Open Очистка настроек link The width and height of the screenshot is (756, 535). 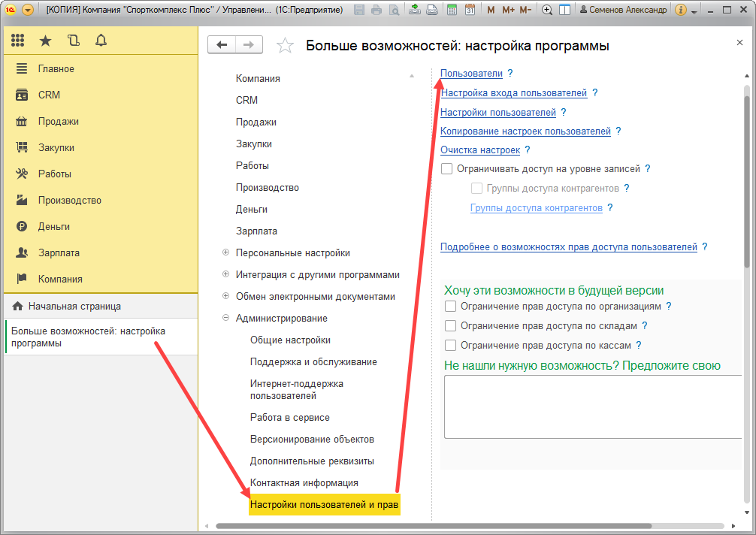pos(480,150)
